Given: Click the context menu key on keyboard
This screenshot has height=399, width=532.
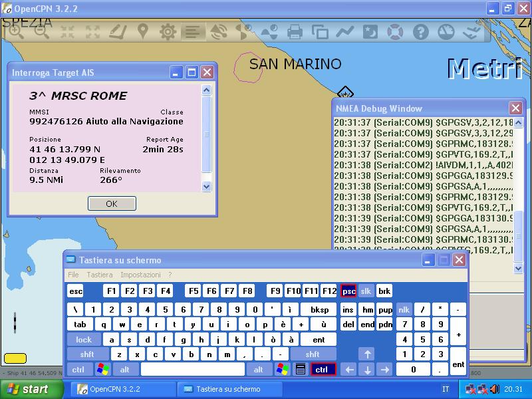Looking at the screenshot, I should [x=301, y=369].
